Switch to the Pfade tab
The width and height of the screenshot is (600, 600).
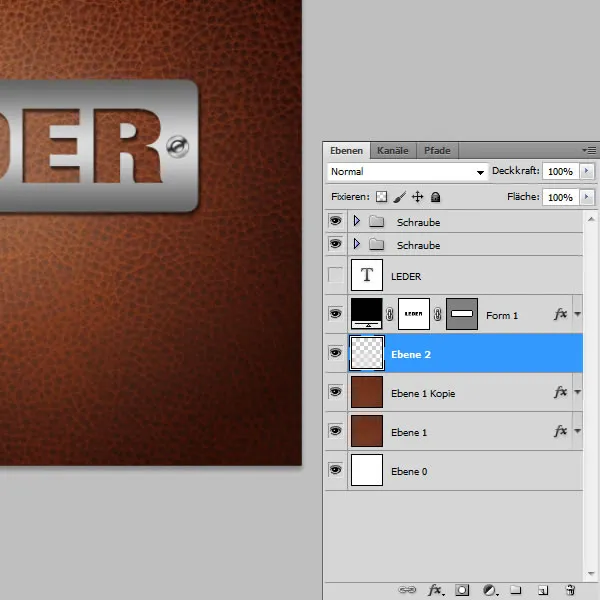[437, 151]
